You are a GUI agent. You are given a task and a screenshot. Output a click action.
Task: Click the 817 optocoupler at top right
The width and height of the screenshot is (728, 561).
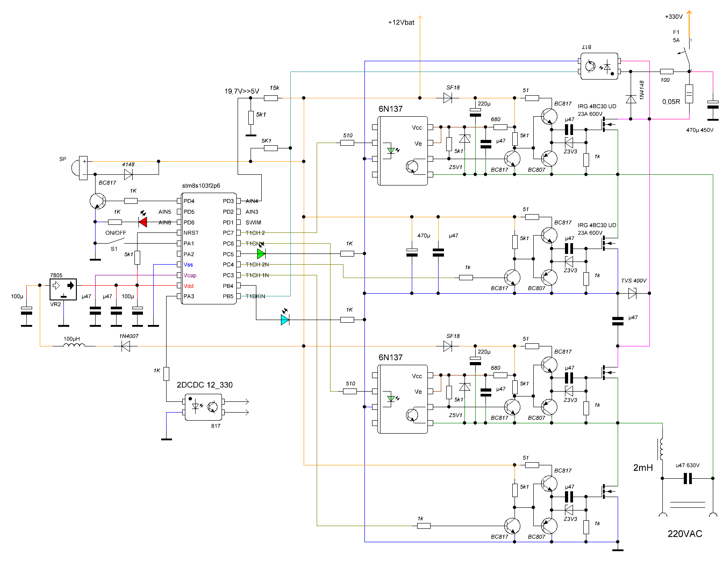[x=599, y=66]
